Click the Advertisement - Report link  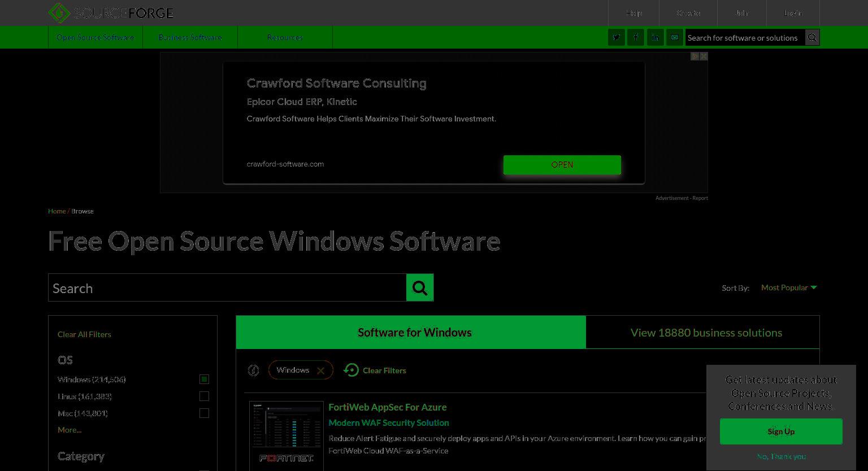coord(682,198)
